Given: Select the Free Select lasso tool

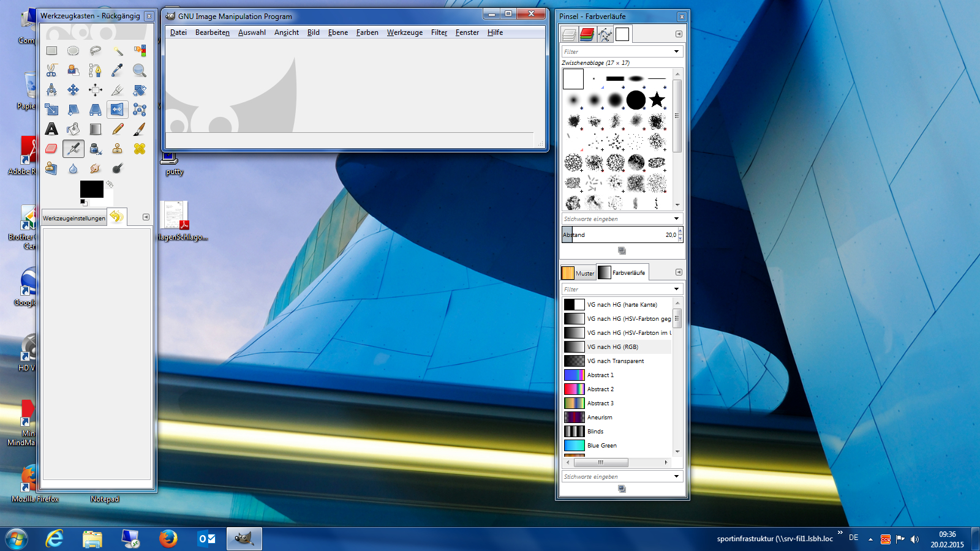Looking at the screenshot, I should click(x=96, y=51).
